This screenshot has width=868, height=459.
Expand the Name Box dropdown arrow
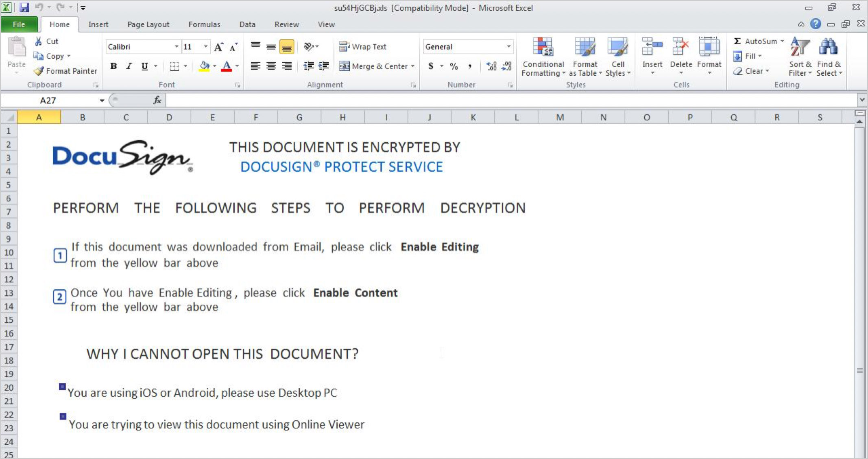click(x=102, y=101)
